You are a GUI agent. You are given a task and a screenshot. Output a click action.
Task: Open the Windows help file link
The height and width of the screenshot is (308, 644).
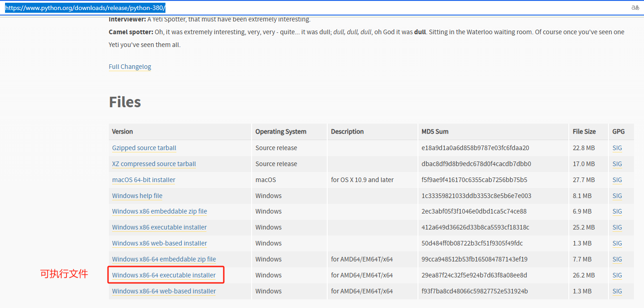137,196
